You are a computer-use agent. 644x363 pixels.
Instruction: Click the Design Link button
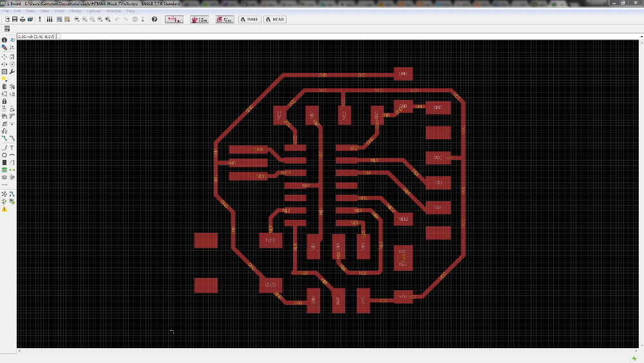tap(174, 19)
